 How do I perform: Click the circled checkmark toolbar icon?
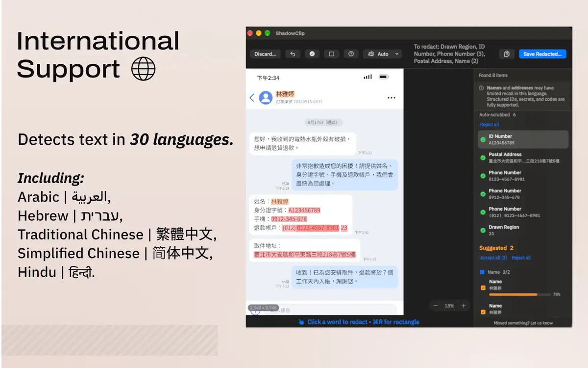coord(312,54)
